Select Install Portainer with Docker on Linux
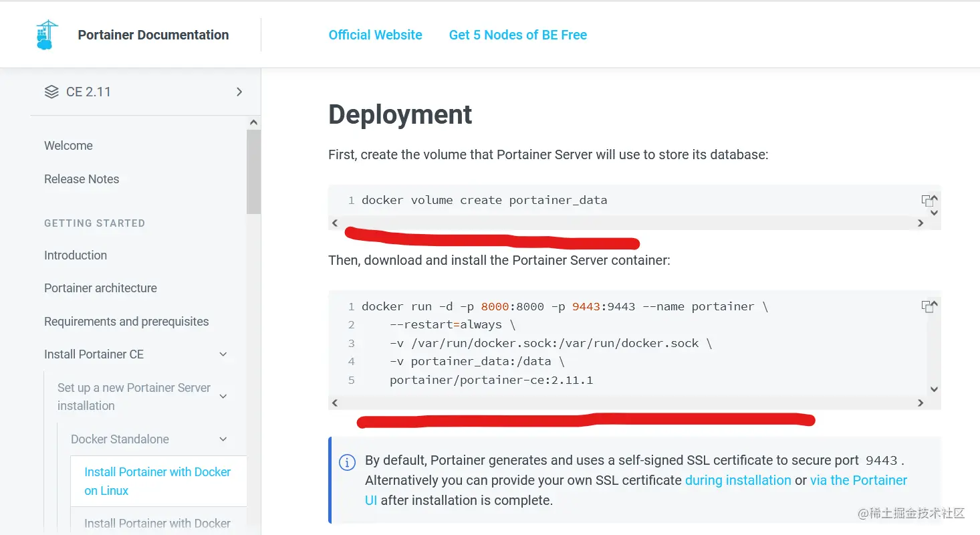 [x=158, y=481]
